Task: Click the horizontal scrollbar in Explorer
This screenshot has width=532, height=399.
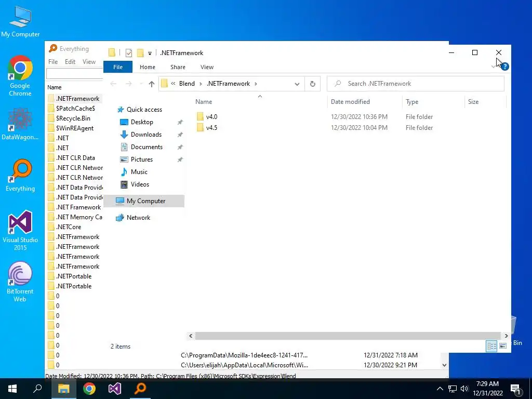Action: click(348, 336)
